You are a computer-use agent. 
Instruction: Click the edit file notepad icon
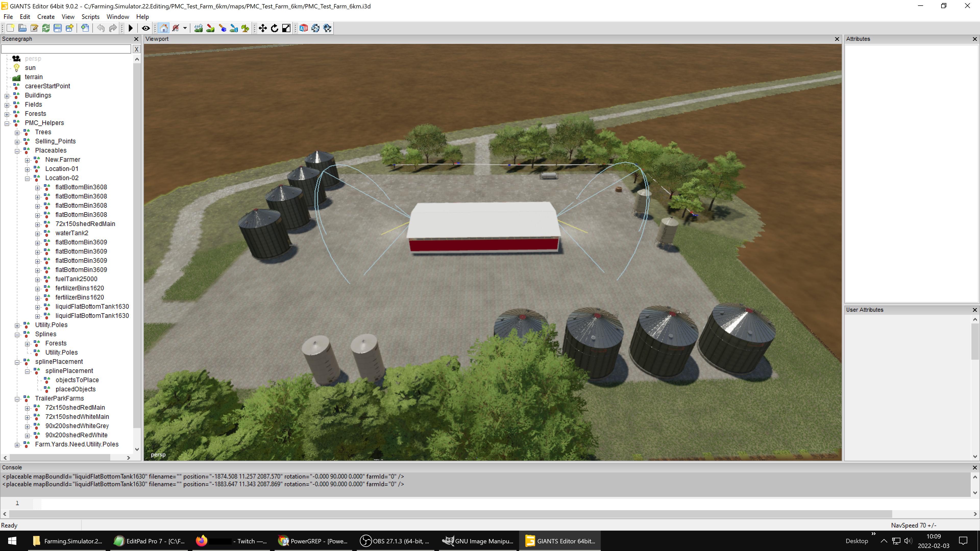34,28
